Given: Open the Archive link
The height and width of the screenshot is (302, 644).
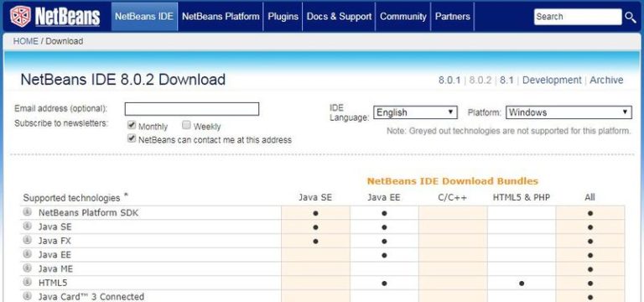Looking at the screenshot, I should click(x=606, y=81).
